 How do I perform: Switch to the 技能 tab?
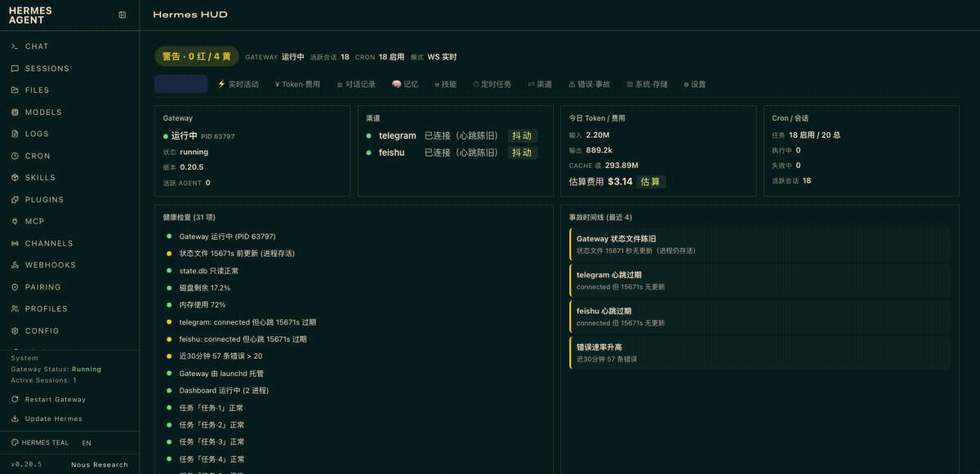(446, 84)
